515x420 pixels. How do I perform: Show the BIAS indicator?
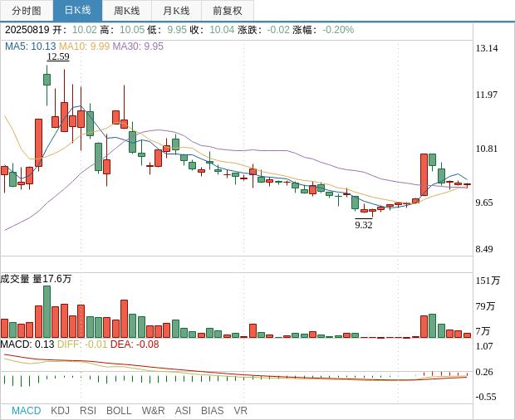pos(212,411)
